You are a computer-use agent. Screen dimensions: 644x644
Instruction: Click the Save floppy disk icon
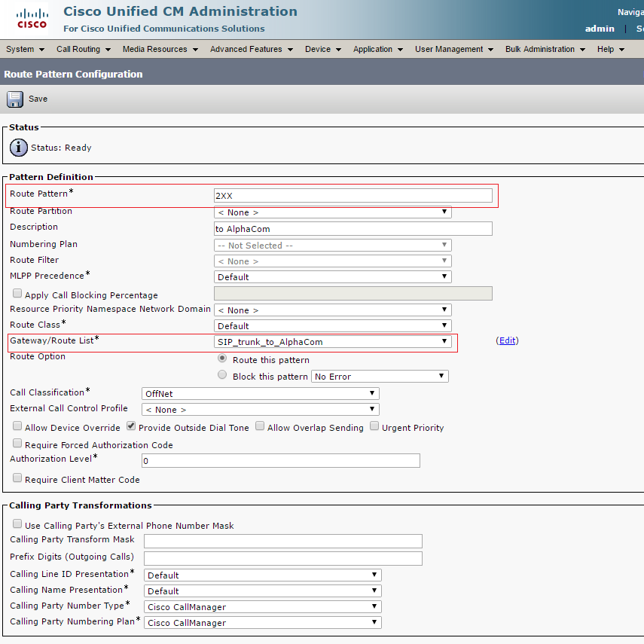(15, 99)
